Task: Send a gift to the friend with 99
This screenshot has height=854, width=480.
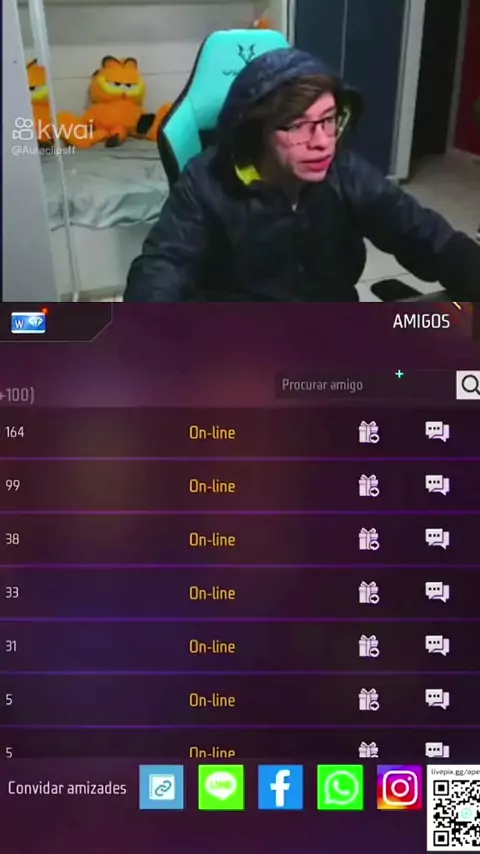Action: [x=368, y=485]
